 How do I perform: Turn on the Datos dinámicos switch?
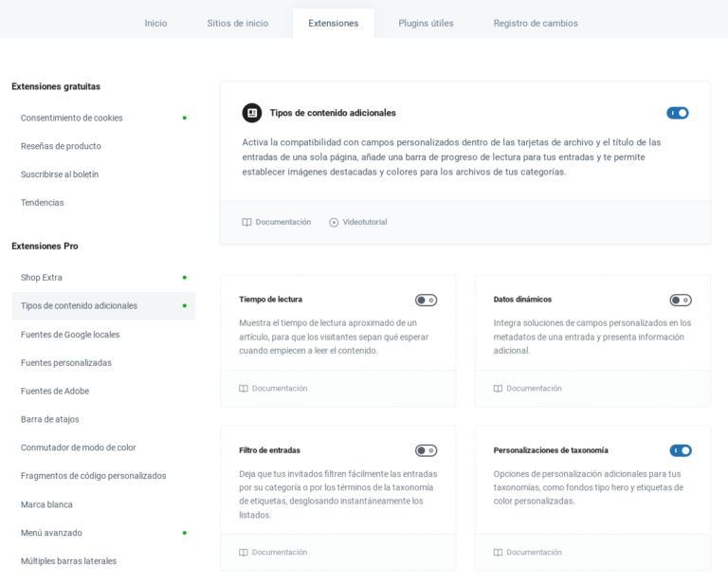[x=681, y=300]
